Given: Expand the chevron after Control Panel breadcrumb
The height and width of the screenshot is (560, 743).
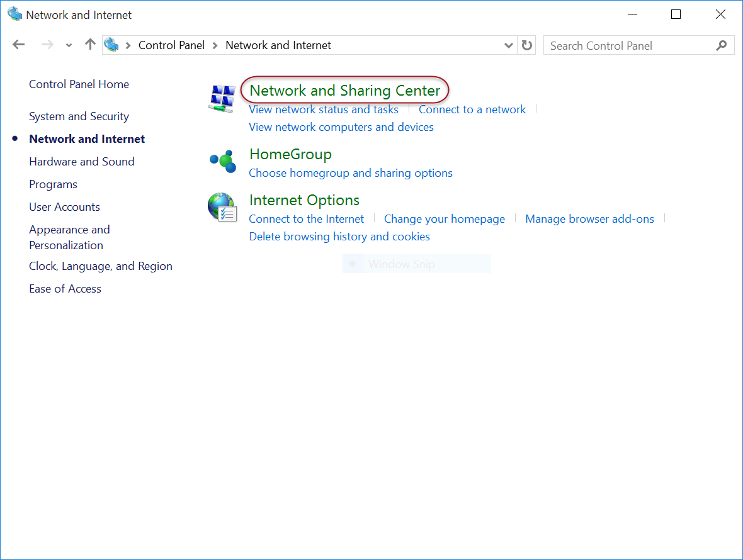Looking at the screenshot, I should click(x=215, y=45).
